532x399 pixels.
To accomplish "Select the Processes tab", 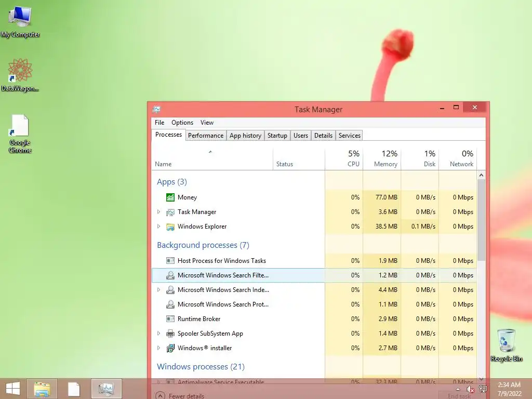I will 168,135.
